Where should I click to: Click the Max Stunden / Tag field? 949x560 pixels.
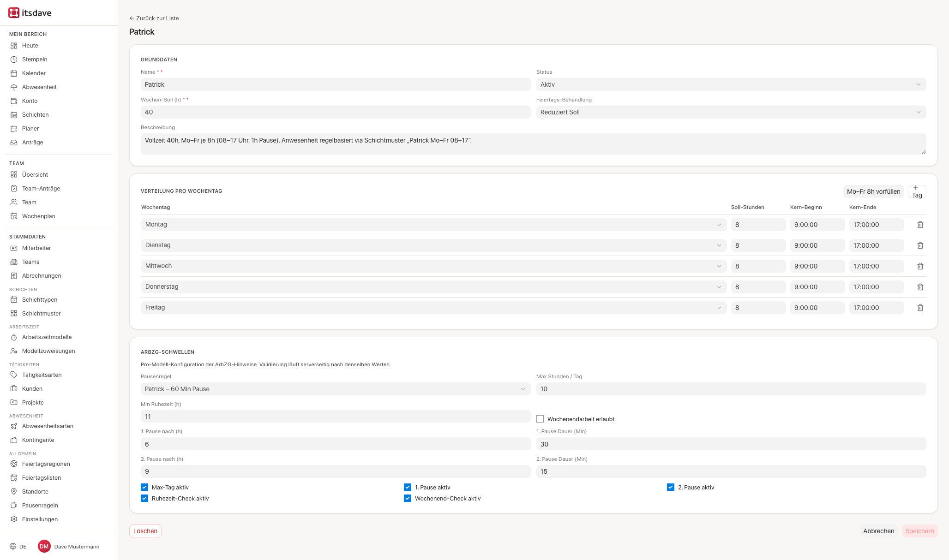[731, 389]
